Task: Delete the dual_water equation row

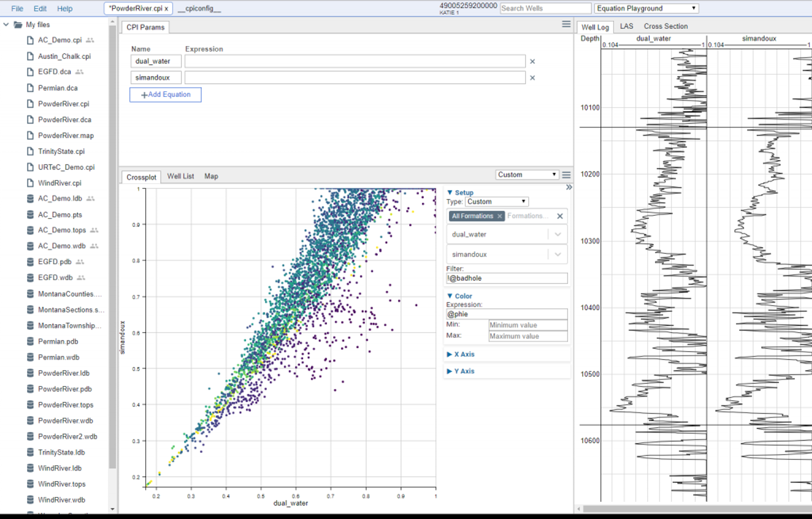Action: pos(532,61)
